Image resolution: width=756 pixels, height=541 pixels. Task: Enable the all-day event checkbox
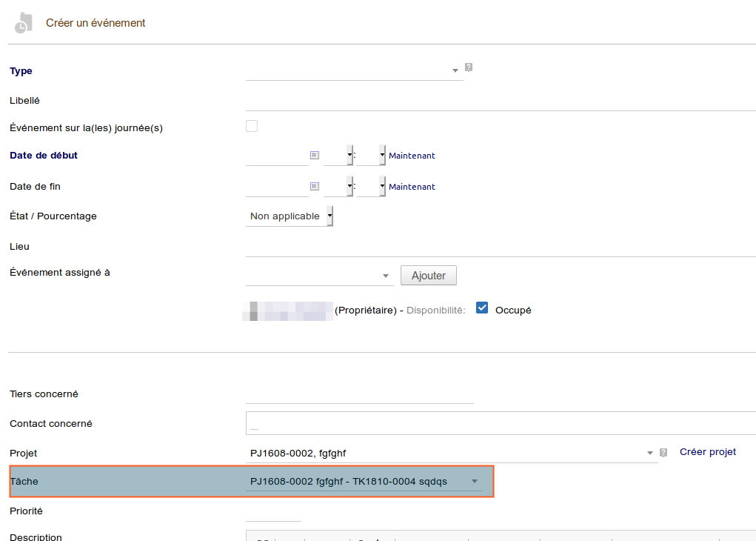252,127
